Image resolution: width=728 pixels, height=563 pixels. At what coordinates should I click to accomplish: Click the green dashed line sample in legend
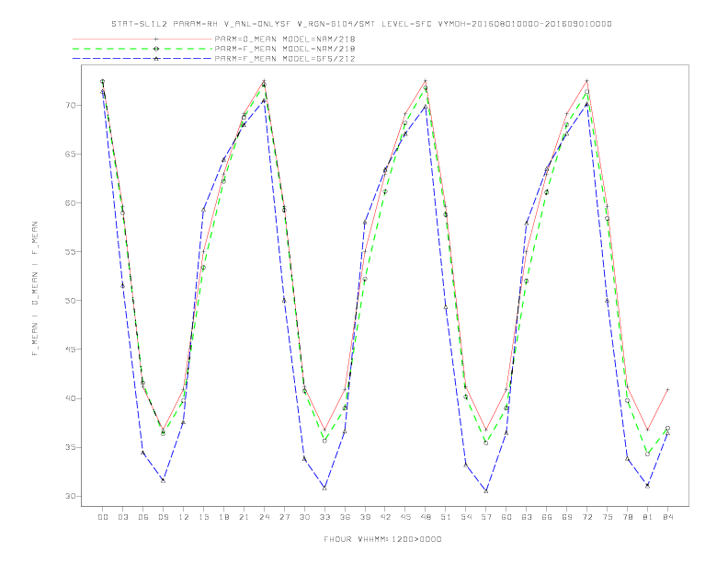[x=142, y=49]
